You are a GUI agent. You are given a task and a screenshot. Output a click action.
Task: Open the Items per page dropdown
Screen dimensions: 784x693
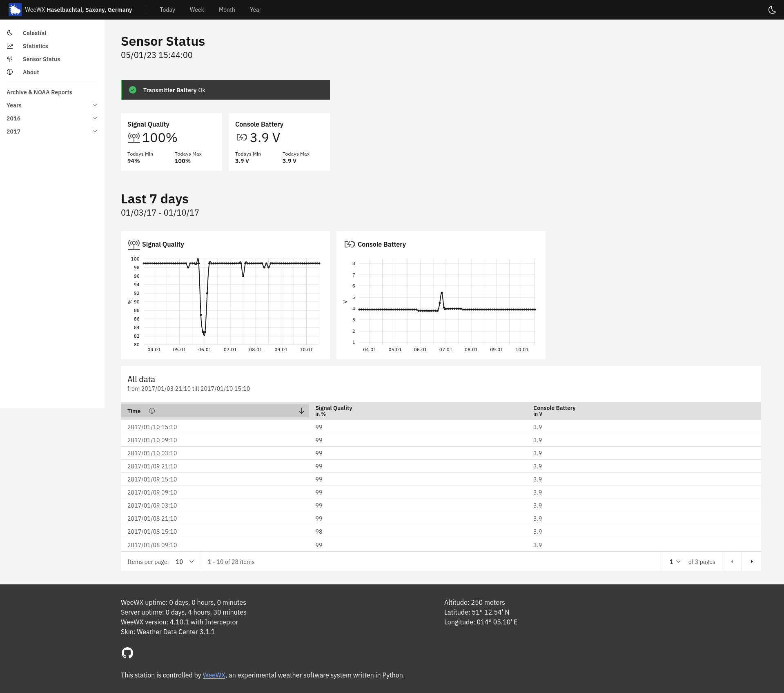pos(185,562)
